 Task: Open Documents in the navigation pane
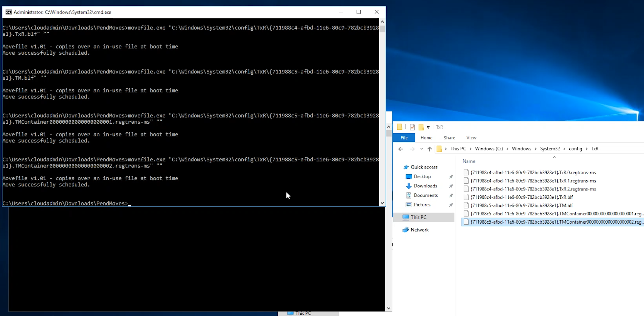(426, 195)
